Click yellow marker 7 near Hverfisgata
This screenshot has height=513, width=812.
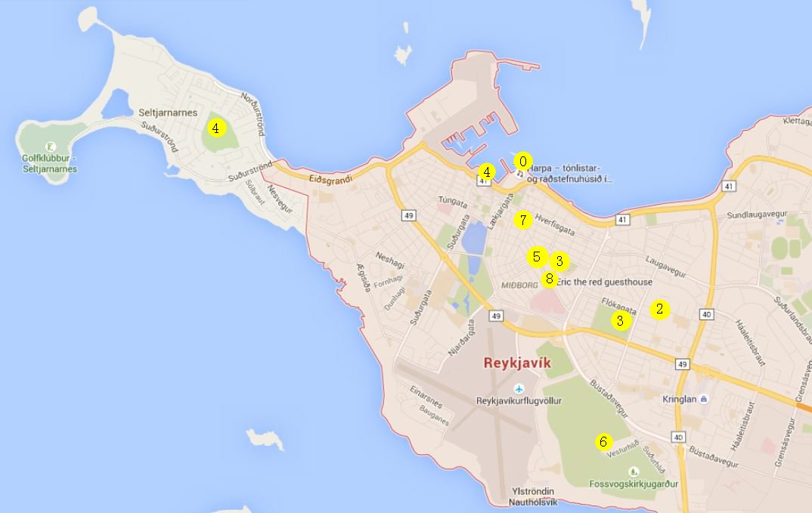[522, 220]
